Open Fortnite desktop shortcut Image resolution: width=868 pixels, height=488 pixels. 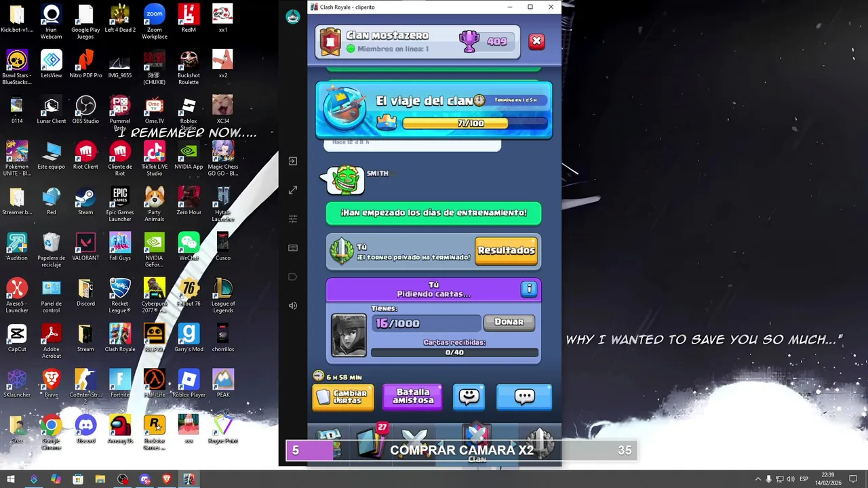(x=120, y=383)
